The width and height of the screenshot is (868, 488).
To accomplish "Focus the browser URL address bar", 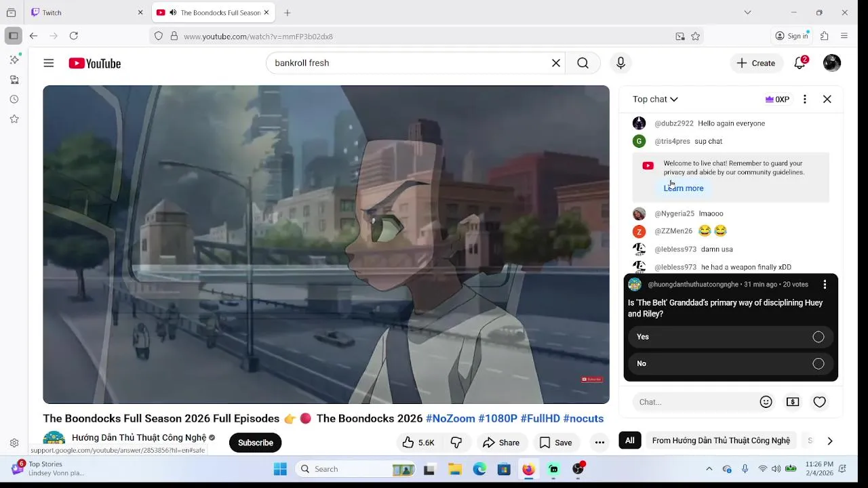I will point(427,37).
